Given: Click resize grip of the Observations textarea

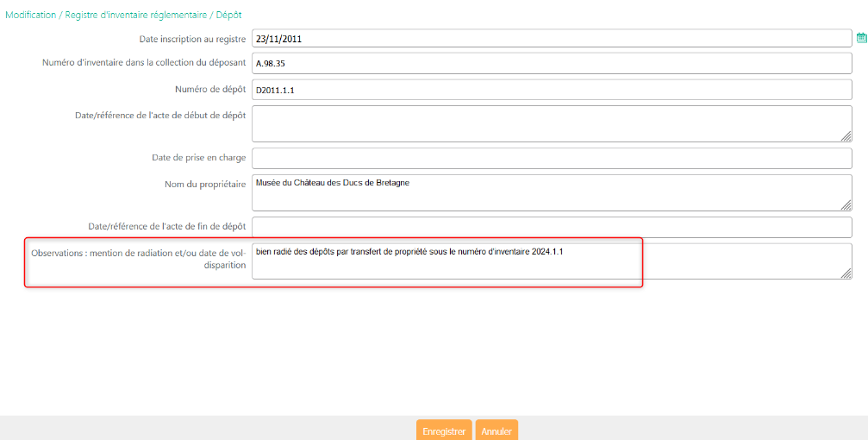Looking at the screenshot, I should [x=846, y=273].
